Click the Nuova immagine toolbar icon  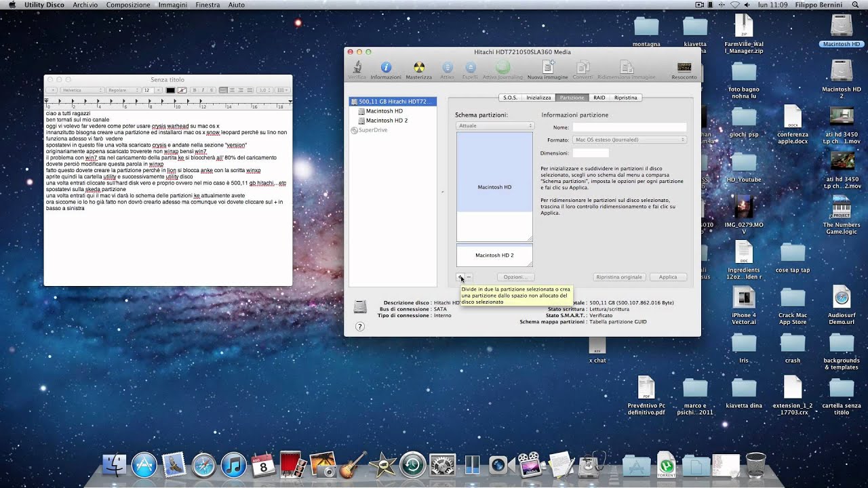[548, 67]
